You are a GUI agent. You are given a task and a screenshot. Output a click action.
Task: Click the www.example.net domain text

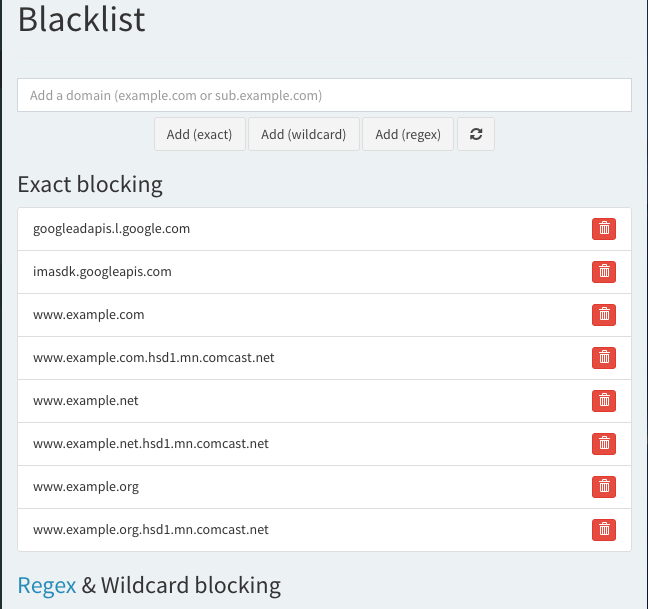[x=86, y=401]
